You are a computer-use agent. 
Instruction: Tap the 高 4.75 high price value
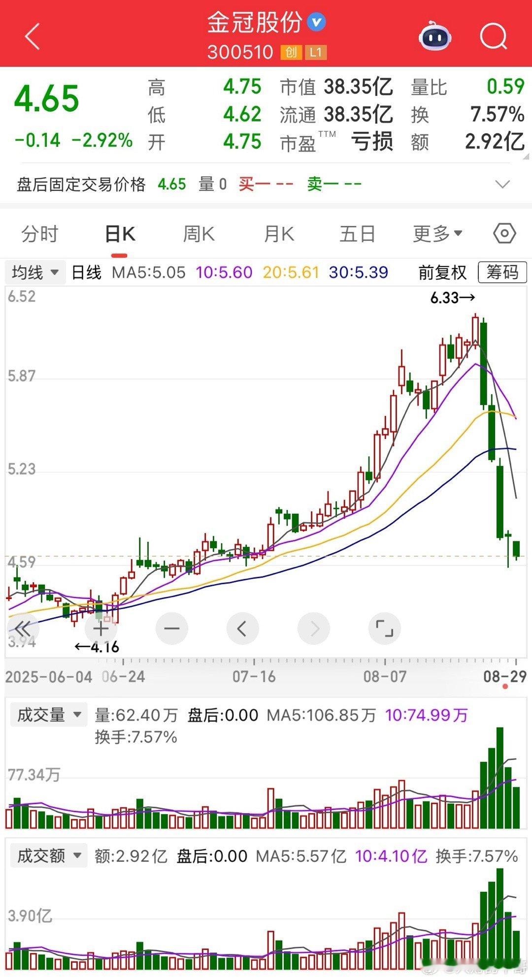coord(242,87)
